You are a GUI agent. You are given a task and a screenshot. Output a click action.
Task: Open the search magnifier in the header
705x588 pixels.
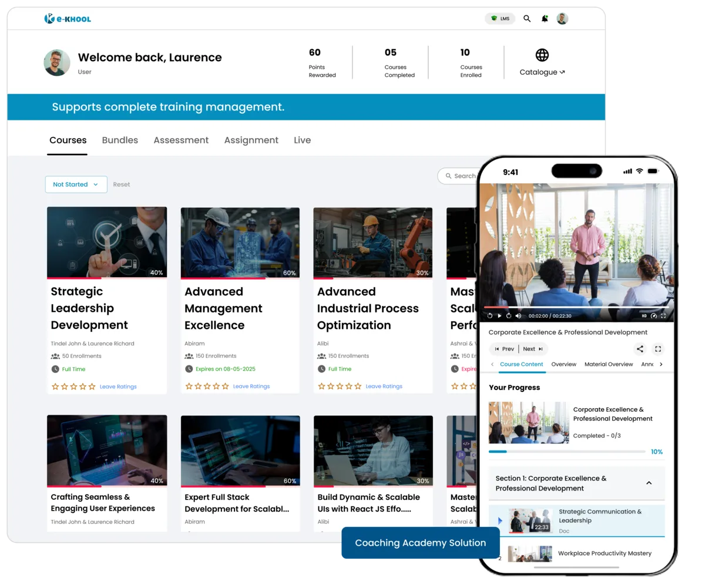pyautogui.click(x=527, y=18)
